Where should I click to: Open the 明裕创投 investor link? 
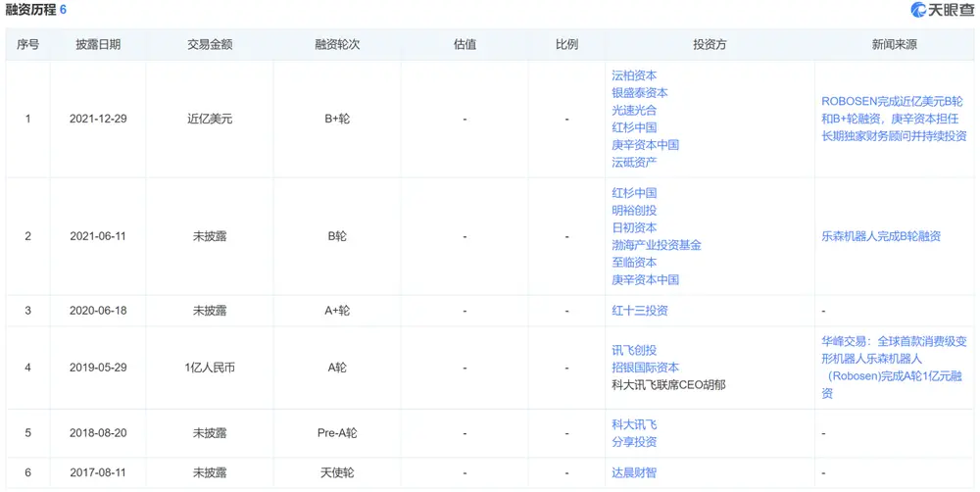click(x=634, y=211)
